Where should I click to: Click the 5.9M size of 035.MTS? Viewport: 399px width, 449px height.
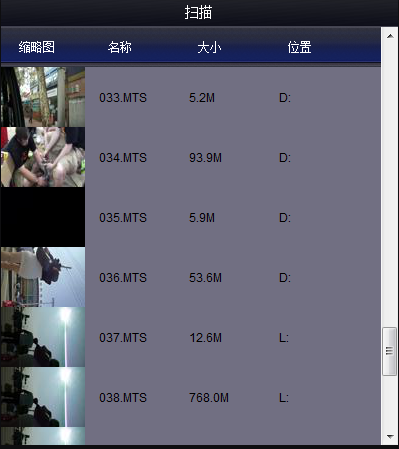202,218
